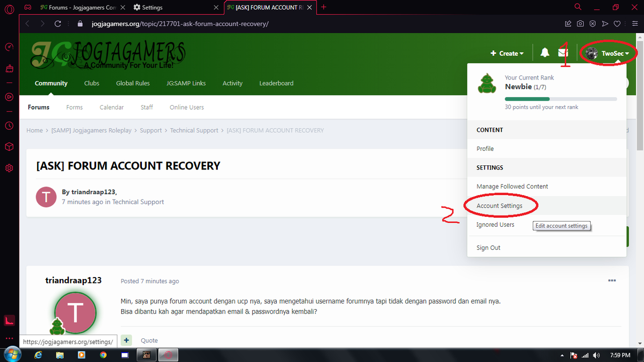Expand the Create dropdown
The height and width of the screenshot is (362, 644).
tap(507, 53)
